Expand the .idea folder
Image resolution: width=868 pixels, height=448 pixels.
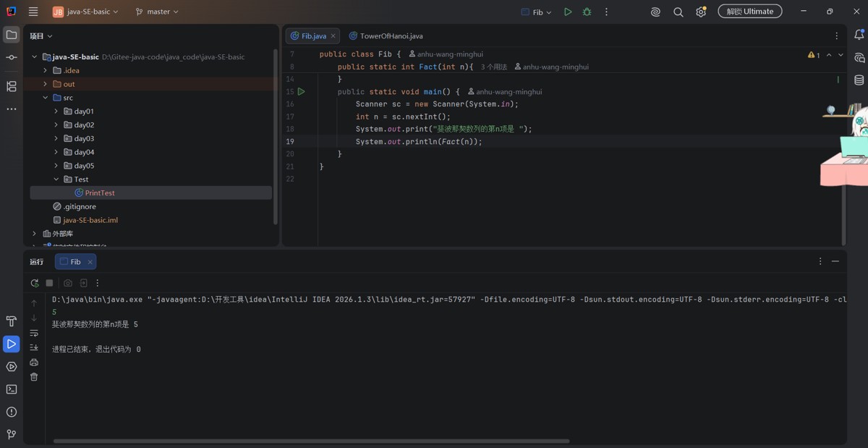(45, 70)
